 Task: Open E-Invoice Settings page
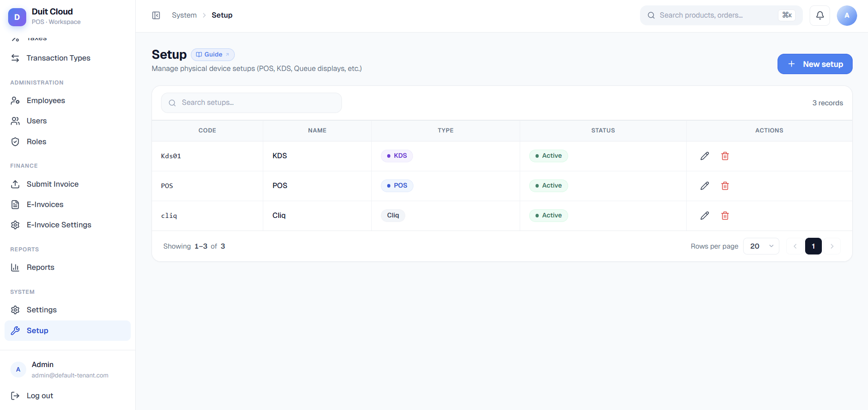click(x=67, y=225)
